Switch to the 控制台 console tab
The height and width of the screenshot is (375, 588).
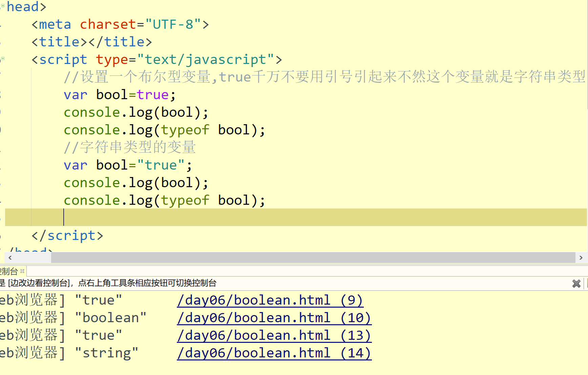(8, 271)
